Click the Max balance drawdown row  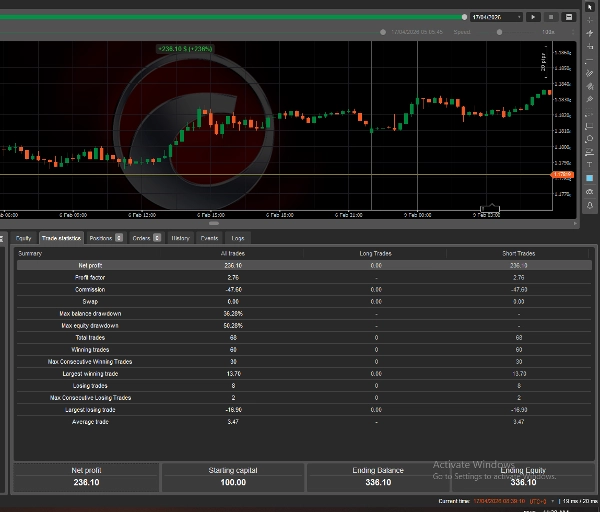pyautogui.click(x=304, y=313)
